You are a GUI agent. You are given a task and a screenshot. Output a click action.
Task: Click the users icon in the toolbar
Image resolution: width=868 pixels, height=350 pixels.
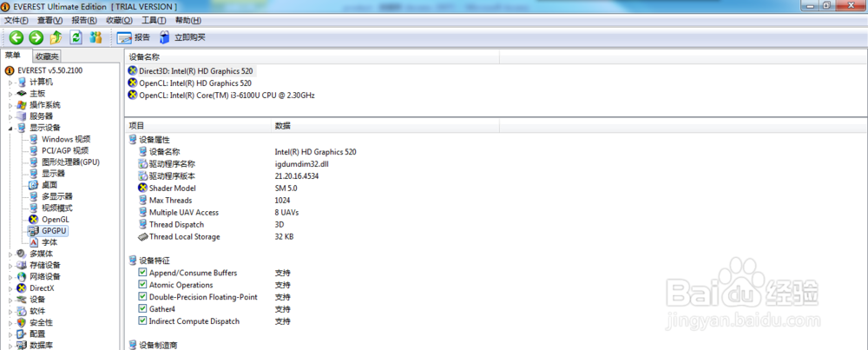pyautogui.click(x=95, y=37)
